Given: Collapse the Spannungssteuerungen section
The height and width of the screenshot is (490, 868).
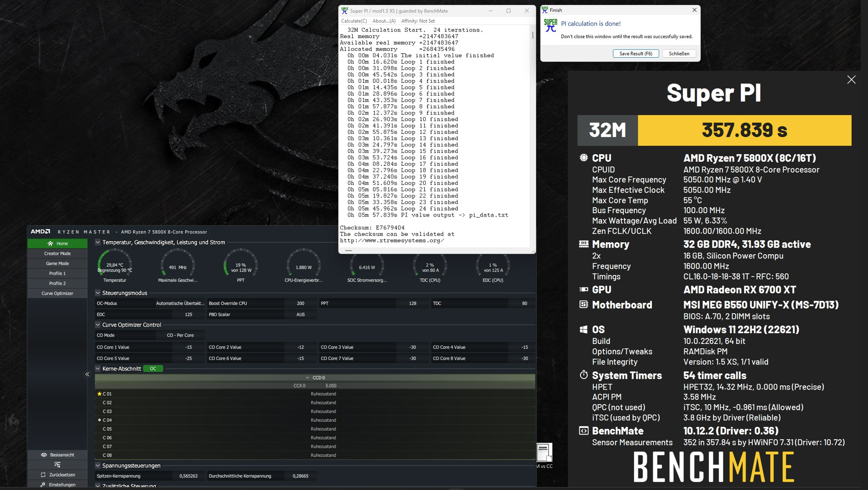Looking at the screenshot, I should tap(98, 466).
